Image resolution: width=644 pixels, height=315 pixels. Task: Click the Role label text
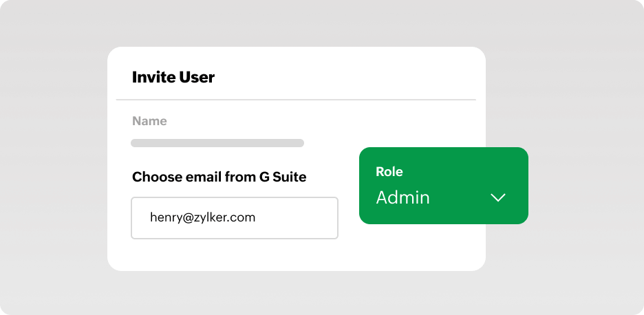pos(389,171)
